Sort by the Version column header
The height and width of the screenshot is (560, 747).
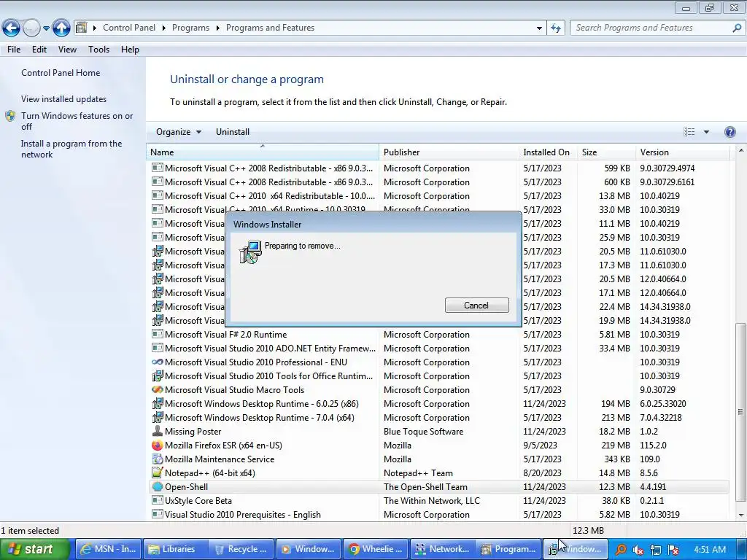point(683,152)
